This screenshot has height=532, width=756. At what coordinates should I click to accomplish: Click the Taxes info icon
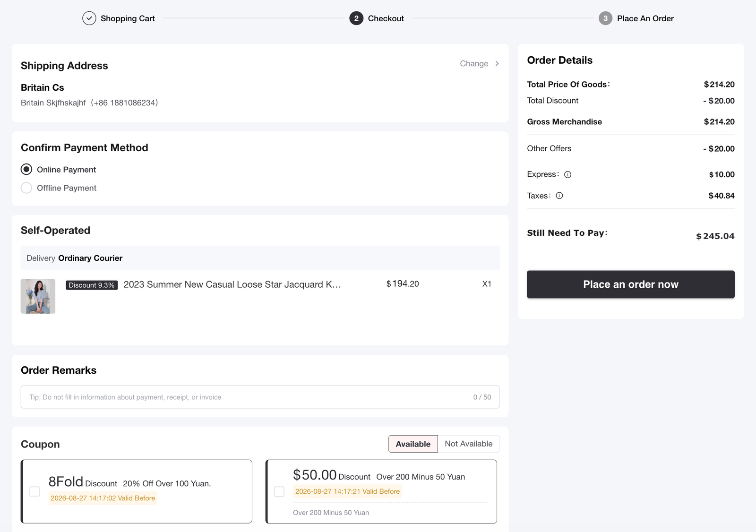[559, 196]
